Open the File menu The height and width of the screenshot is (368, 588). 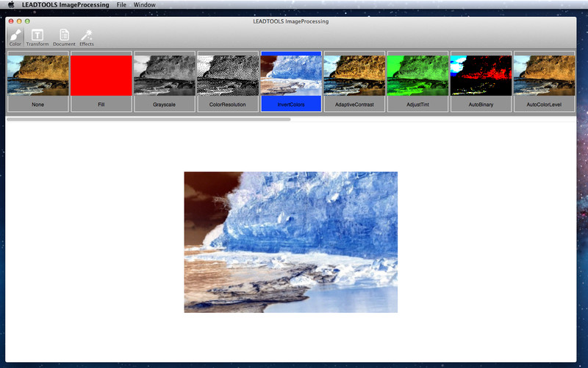pos(121,5)
